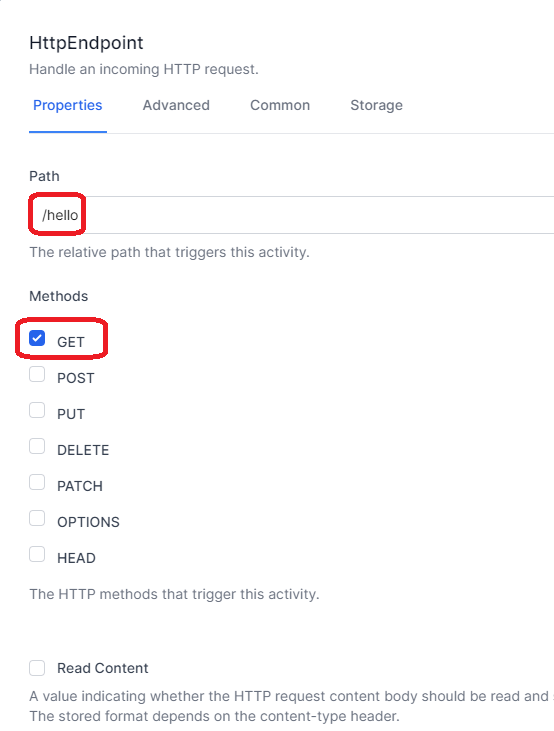Viewport: 554px width, 731px height.
Task: Check the PUT method box
Action: tap(37, 410)
